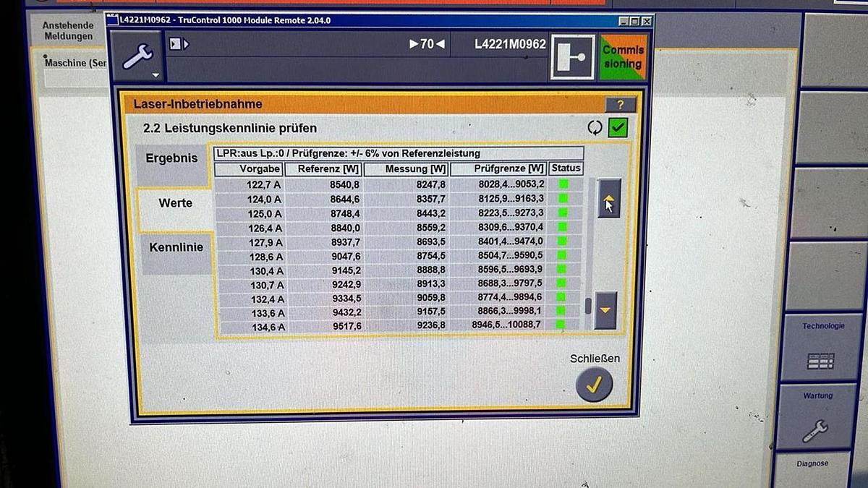868x488 pixels.
Task: Click the L4221M0962 machine identifier label
Action: pyautogui.click(x=510, y=44)
